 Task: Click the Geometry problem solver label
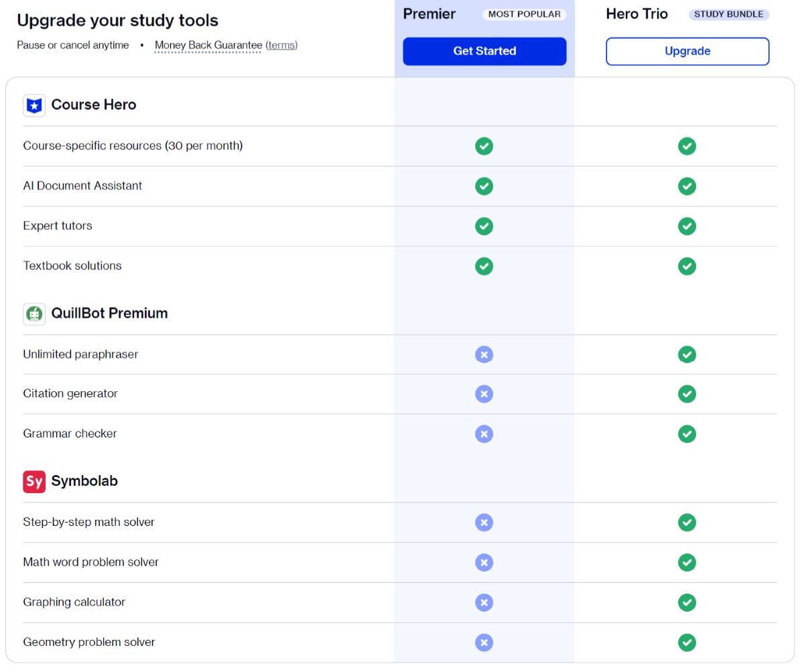89,642
